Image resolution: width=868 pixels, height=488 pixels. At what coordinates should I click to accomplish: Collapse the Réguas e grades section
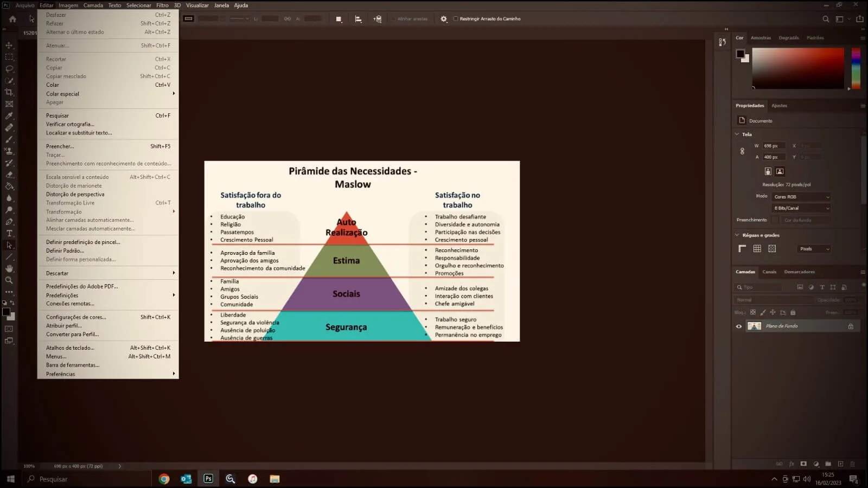(737, 235)
